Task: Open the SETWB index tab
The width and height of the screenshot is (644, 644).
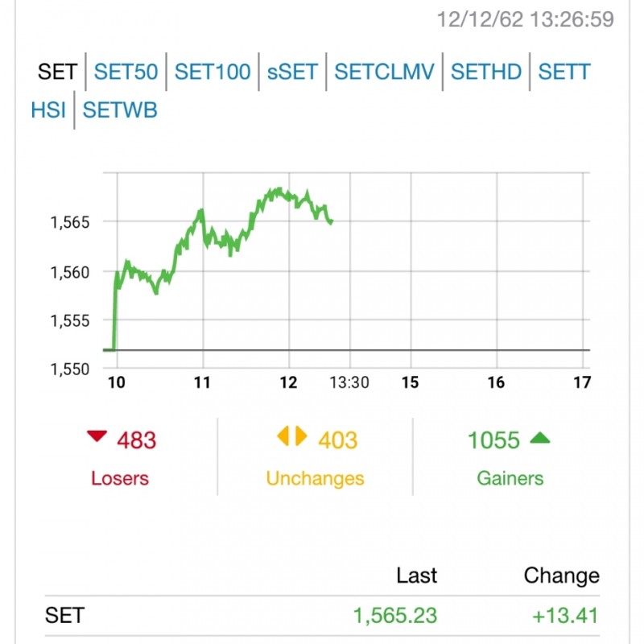Action: [120, 110]
